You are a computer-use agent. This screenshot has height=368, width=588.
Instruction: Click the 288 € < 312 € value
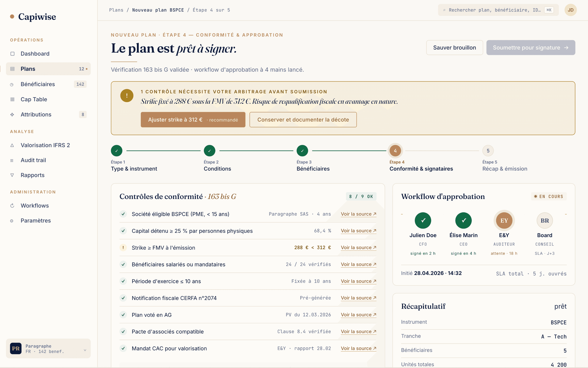point(312,247)
